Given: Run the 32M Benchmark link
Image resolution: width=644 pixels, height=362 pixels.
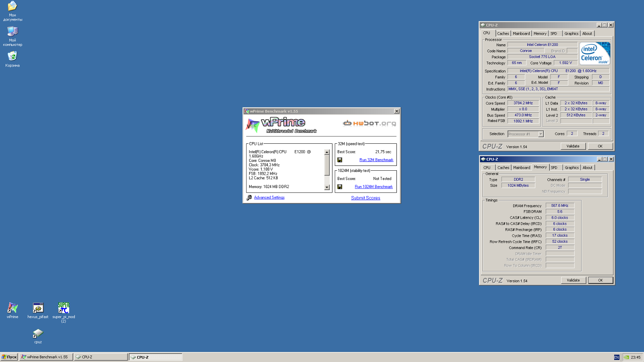Looking at the screenshot, I should (x=376, y=160).
